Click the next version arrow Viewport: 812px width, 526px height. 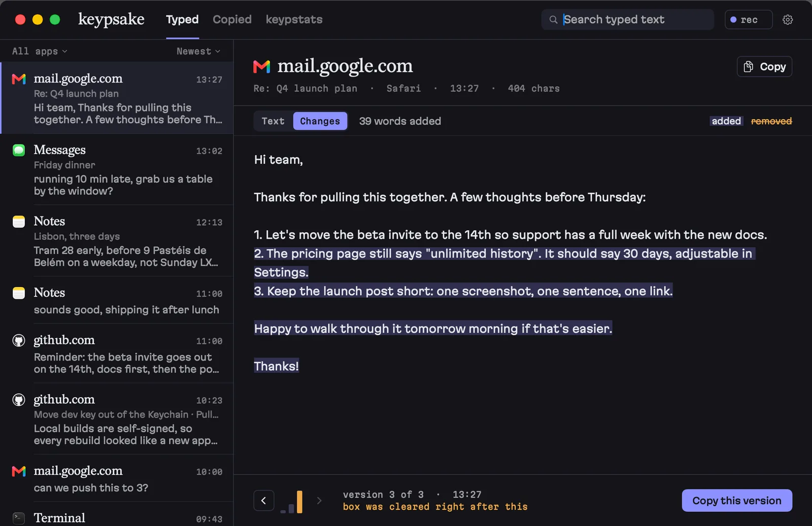click(x=319, y=501)
